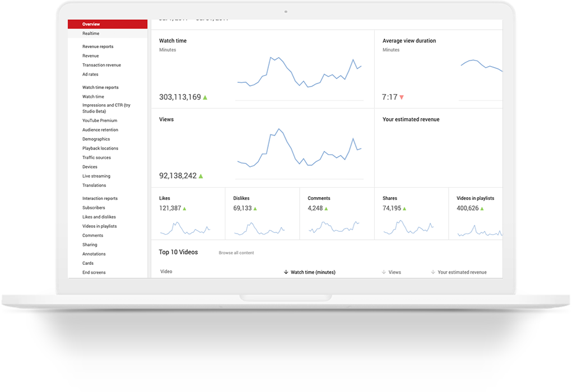The image size is (572, 392).
Task: Open Traffic sources report
Action: (96, 157)
